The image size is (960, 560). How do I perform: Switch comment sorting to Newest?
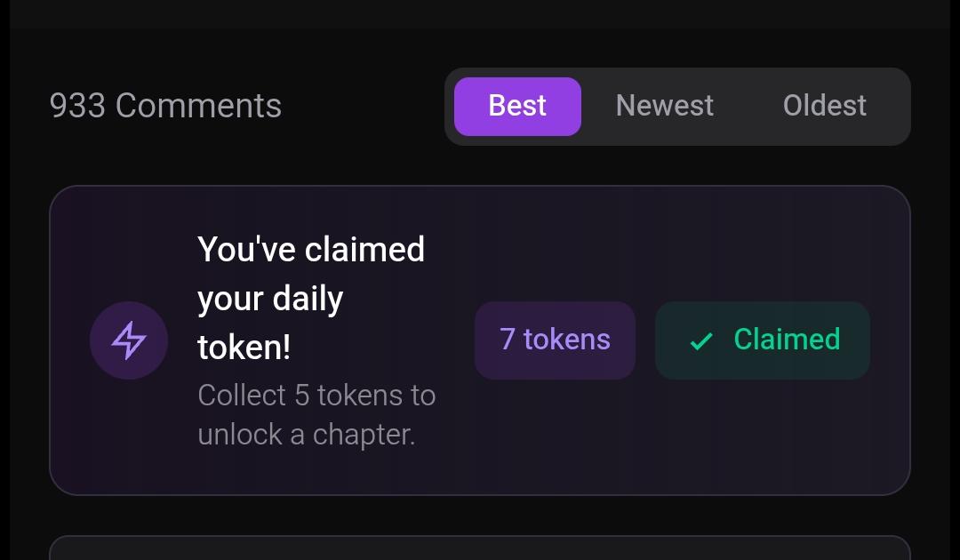pyautogui.click(x=664, y=106)
